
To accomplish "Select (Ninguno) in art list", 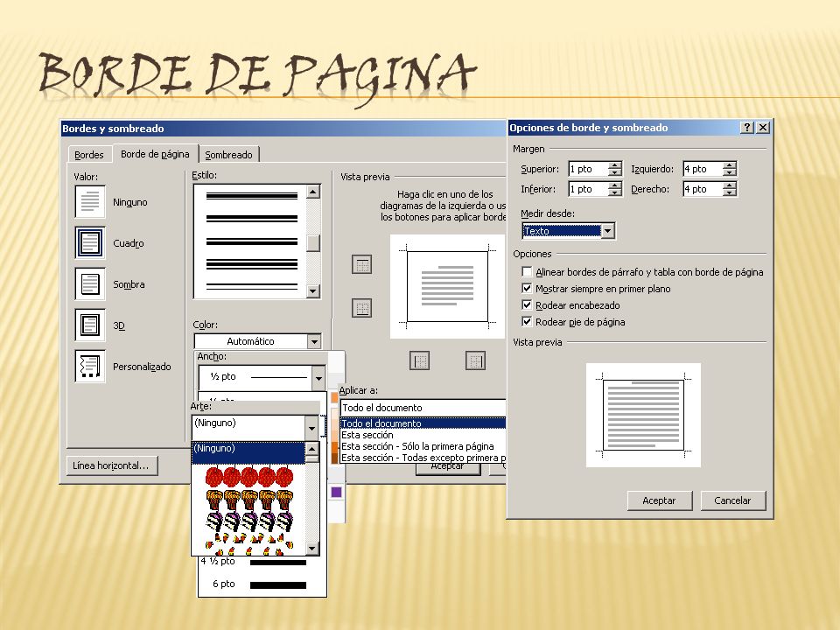I will click(x=248, y=452).
